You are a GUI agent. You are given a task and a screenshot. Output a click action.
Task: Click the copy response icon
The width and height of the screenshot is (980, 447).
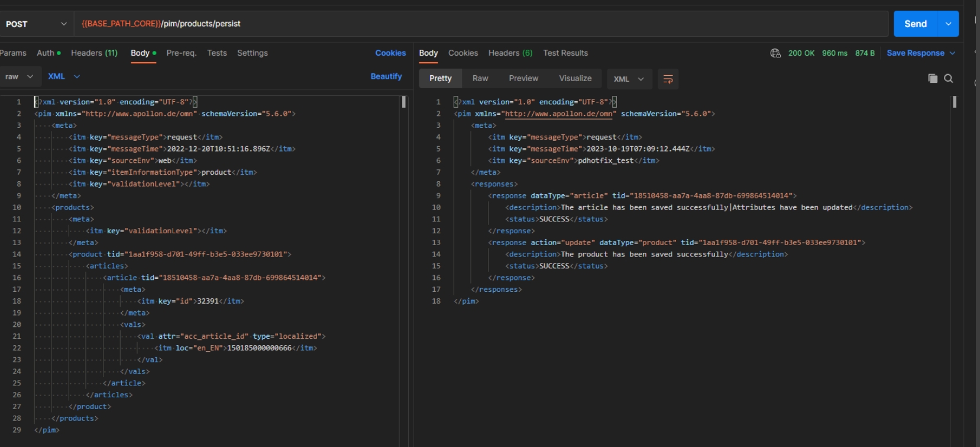click(933, 79)
